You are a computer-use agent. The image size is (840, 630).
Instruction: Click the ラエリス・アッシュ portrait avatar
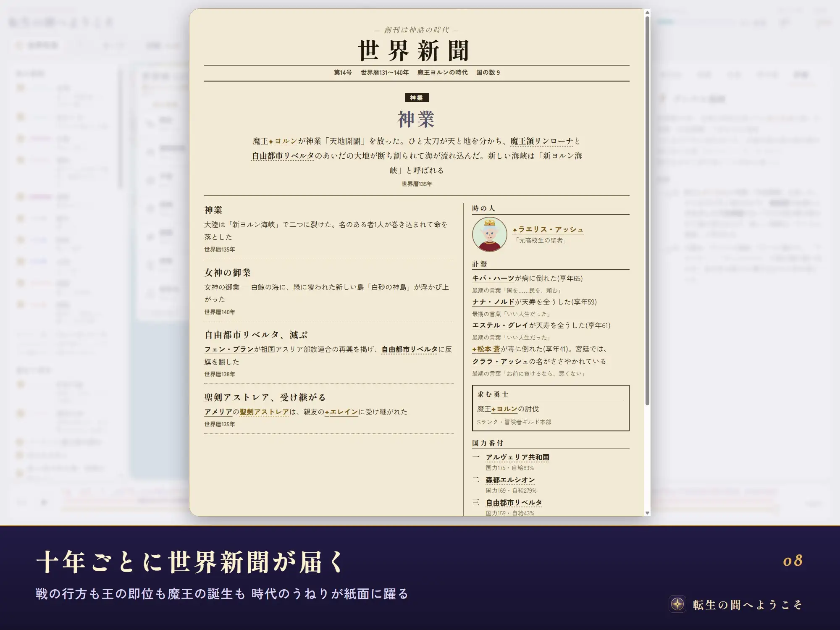tap(489, 234)
